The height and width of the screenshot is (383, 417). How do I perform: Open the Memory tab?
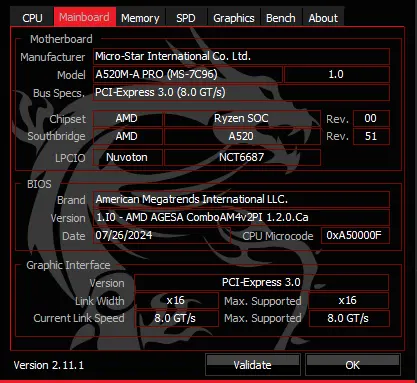(x=140, y=18)
